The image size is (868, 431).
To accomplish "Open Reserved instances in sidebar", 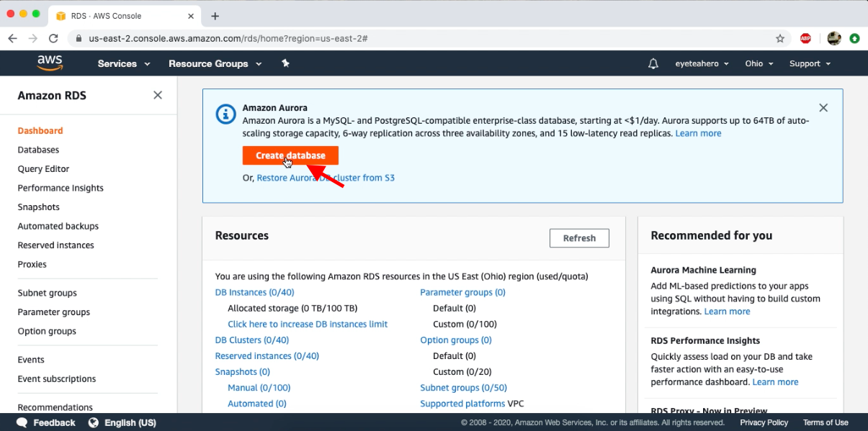I will [56, 245].
